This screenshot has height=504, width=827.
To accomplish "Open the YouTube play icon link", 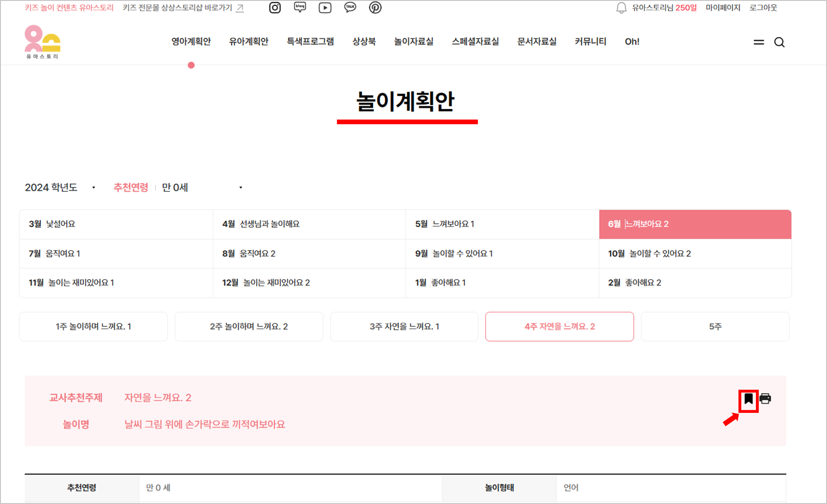I will click(x=325, y=7).
